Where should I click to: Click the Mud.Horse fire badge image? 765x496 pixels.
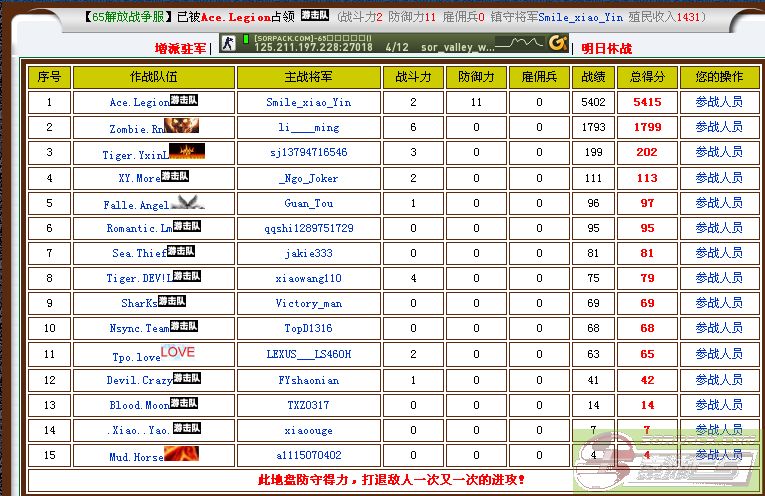pyautogui.click(x=181, y=453)
